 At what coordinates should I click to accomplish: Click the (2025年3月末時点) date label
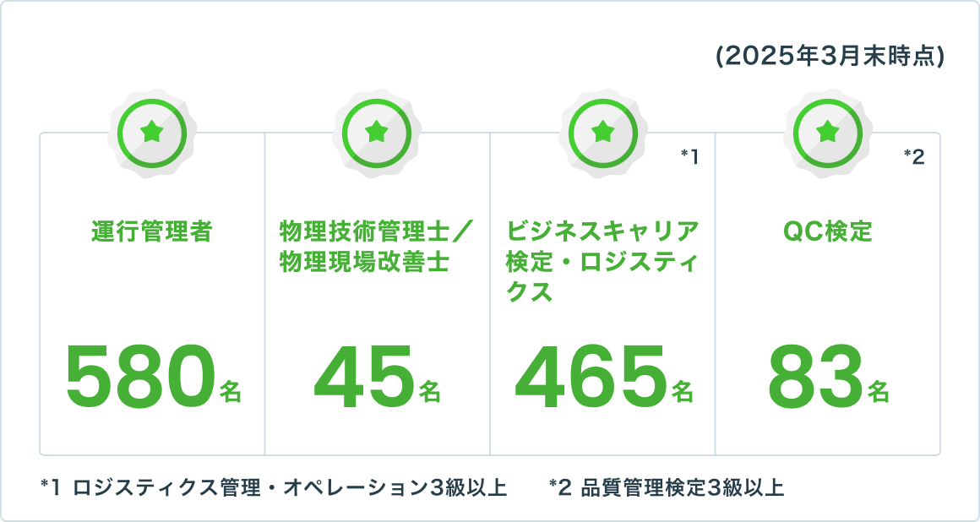[828, 57]
